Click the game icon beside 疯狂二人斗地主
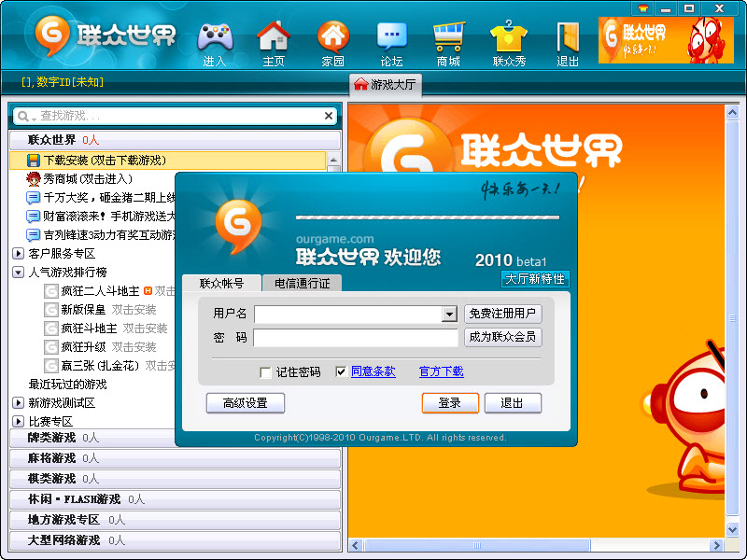 click(51, 291)
